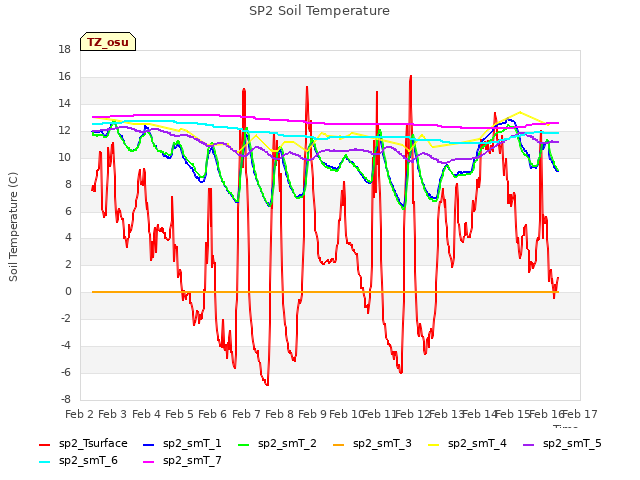Click the yellow smT_4 peak near Feb 15
Image resolution: width=640 pixels, height=480 pixels.
pos(520,112)
